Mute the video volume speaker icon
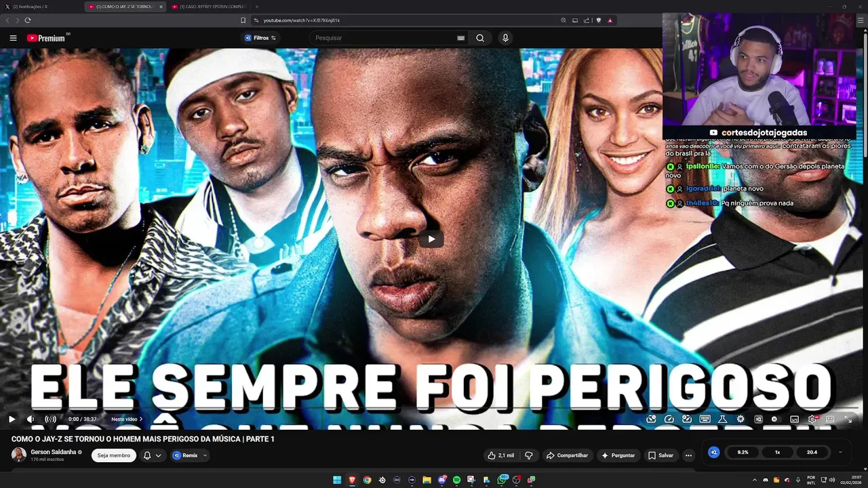868x488 pixels. [x=31, y=419]
